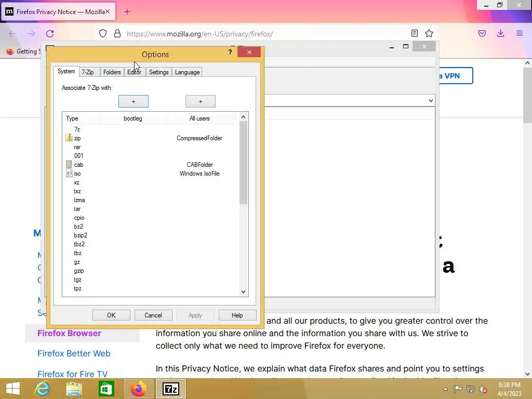Click the Apply button

(195, 315)
